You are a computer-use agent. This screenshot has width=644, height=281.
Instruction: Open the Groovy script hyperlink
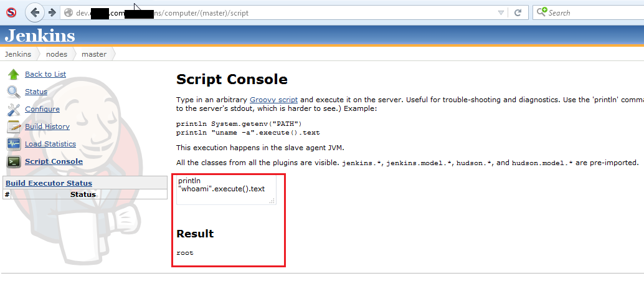tap(273, 100)
